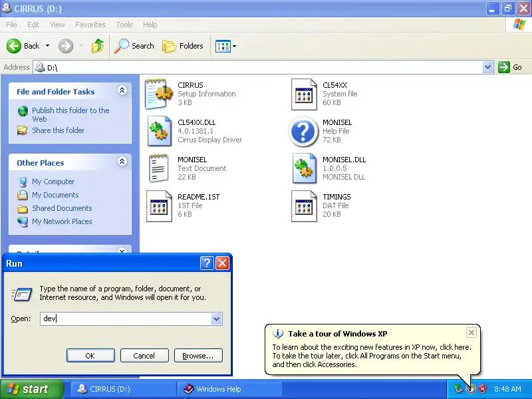The image size is (532, 399).
Task: Collapse the Other Places panel
Action: [x=122, y=162]
